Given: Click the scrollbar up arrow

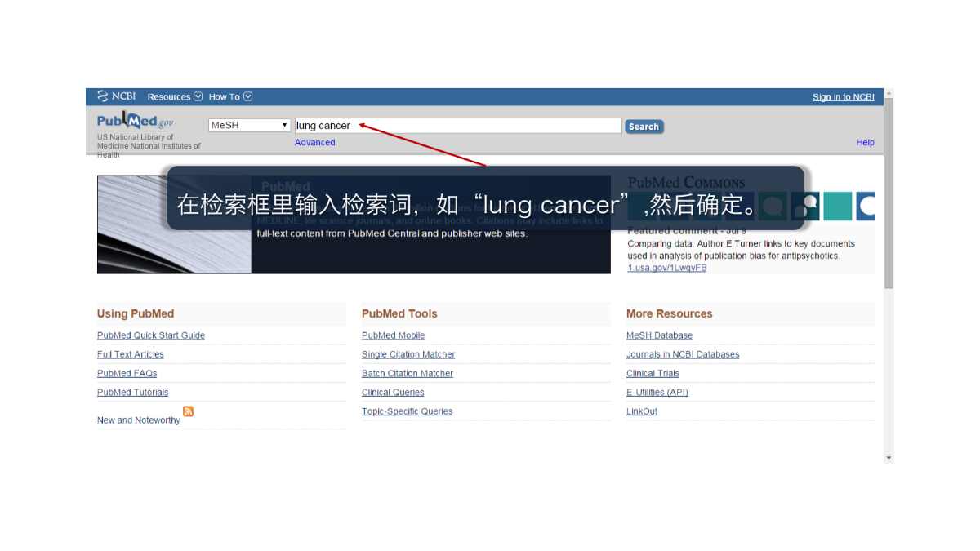Looking at the screenshot, I should coord(889,92).
